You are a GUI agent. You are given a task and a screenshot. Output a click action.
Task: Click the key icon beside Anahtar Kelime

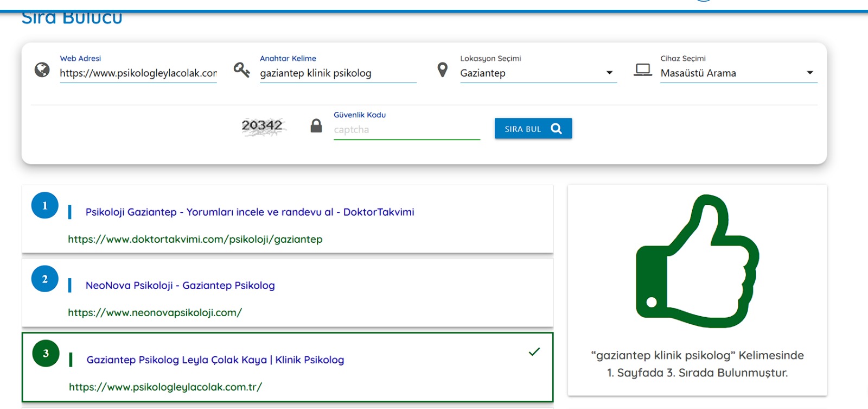[x=241, y=70]
